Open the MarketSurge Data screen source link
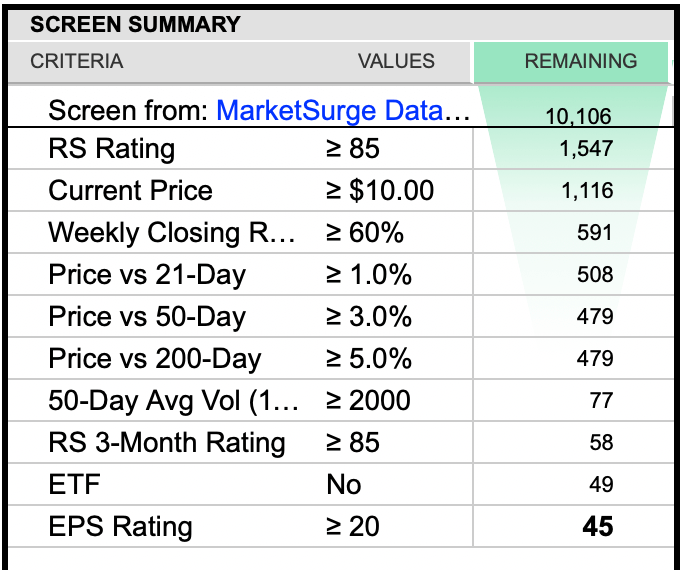Image resolution: width=680 pixels, height=570 pixels. click(x=343, y=110)
